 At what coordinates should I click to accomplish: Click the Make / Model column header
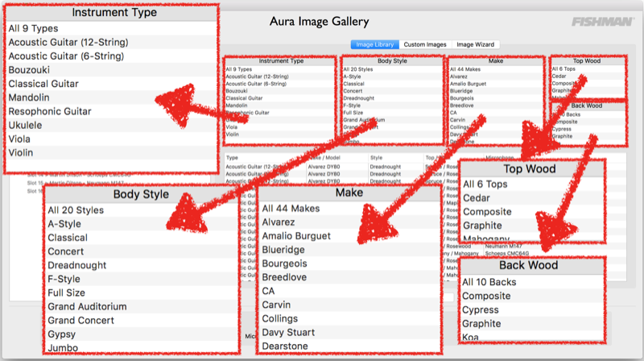click(x=325, y=157)
